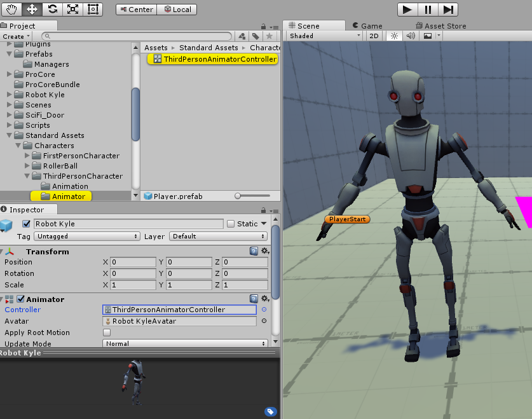Open Avatar object picker circle
532x419 pixels.
pyautogui.click(x=264, y=321)
